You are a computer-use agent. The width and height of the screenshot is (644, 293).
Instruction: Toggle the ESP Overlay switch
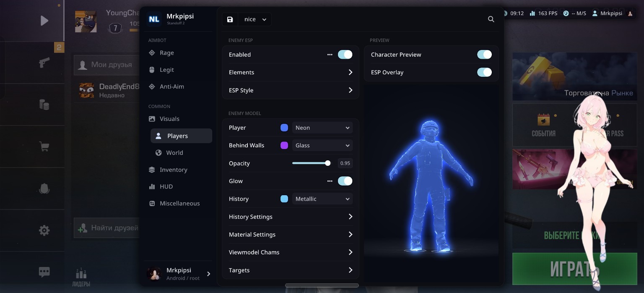click(x=484, y=72)
